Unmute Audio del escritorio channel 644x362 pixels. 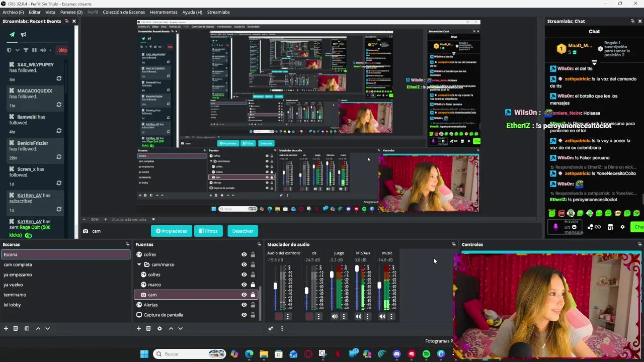tap(278, 316)
